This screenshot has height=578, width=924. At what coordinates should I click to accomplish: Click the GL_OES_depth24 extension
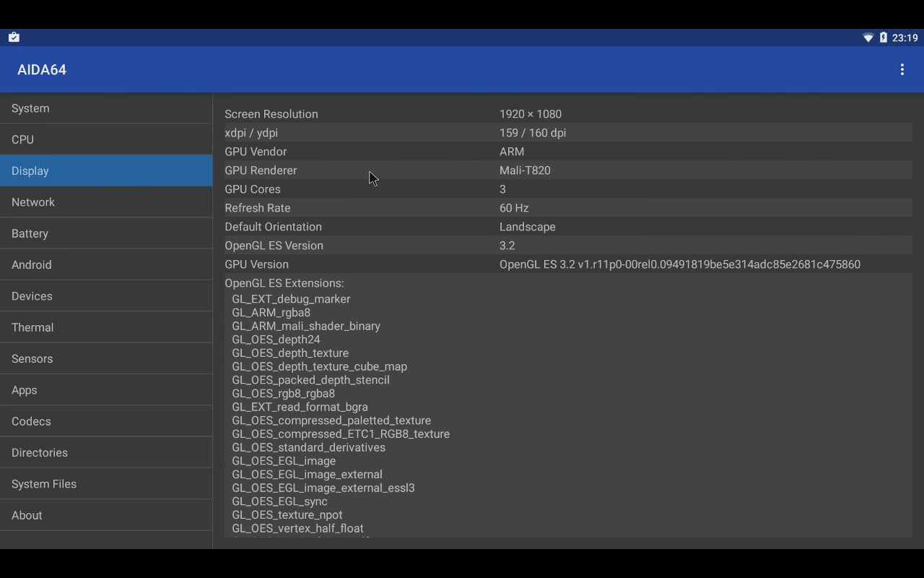pyautogui.click(x=276, y=340)
